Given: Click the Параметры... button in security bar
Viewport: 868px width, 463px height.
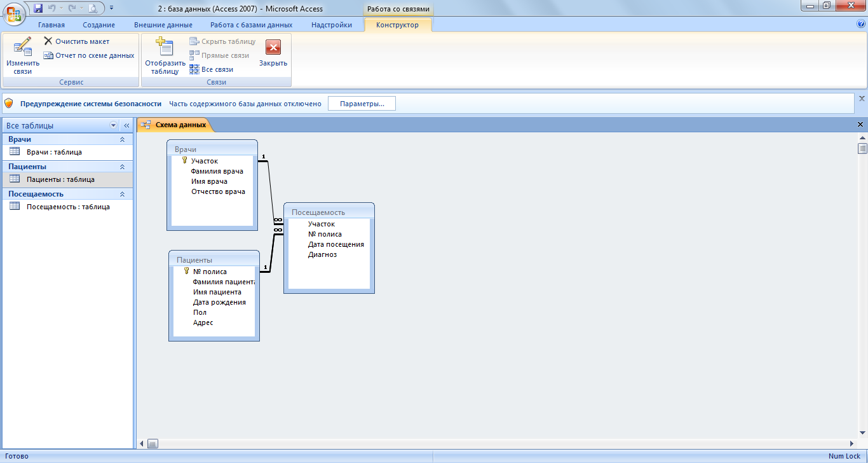Looking at the screenshot, I should 362,104.
